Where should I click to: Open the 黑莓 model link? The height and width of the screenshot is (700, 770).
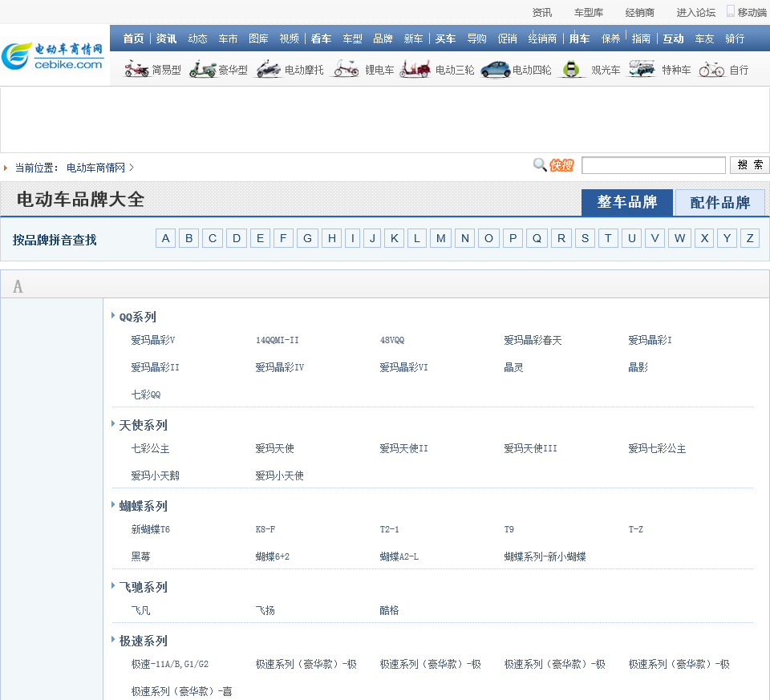click(x=140, y=556)
